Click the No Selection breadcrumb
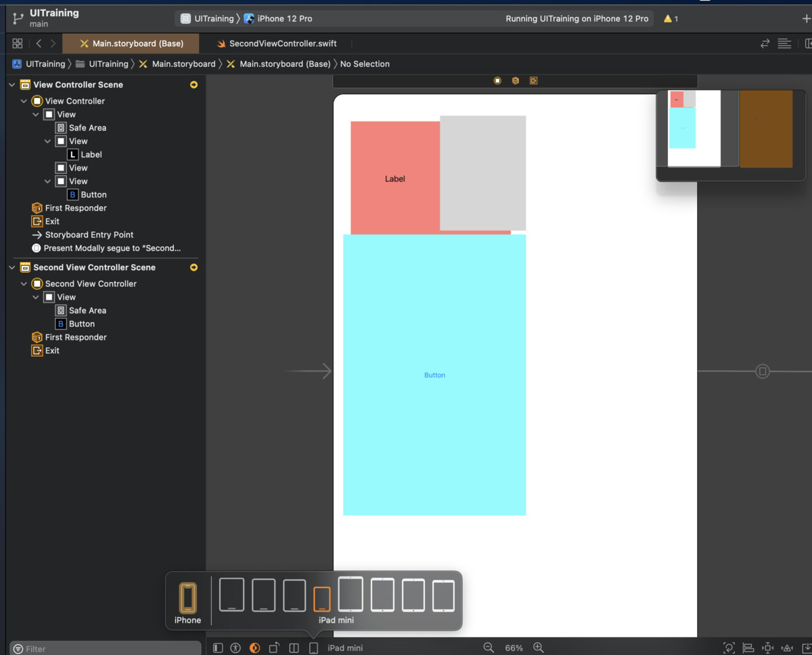Image resolution: width=812 pixels, height=655 pixels. 365,64
